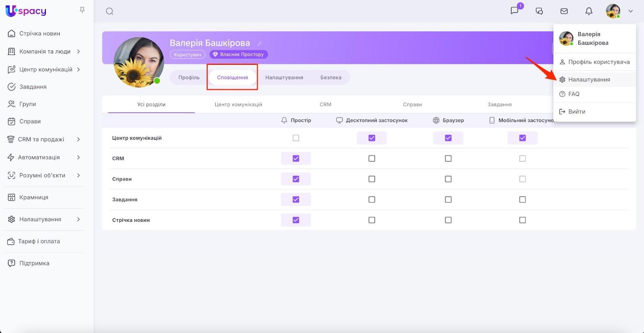The width and height of the screenshot is (644, 333).
Task: Enable Простір checkbox for Центр комунікацій
Action: 296,138
